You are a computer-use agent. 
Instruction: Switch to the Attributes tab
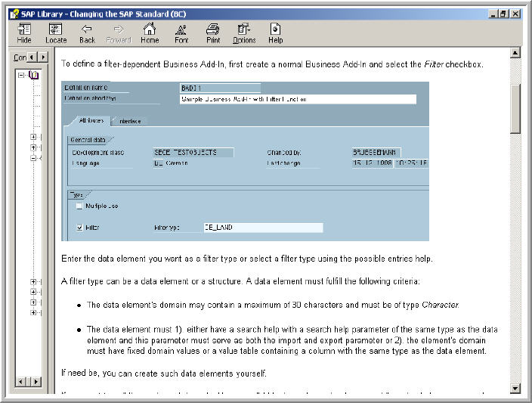tap(91, 120)
